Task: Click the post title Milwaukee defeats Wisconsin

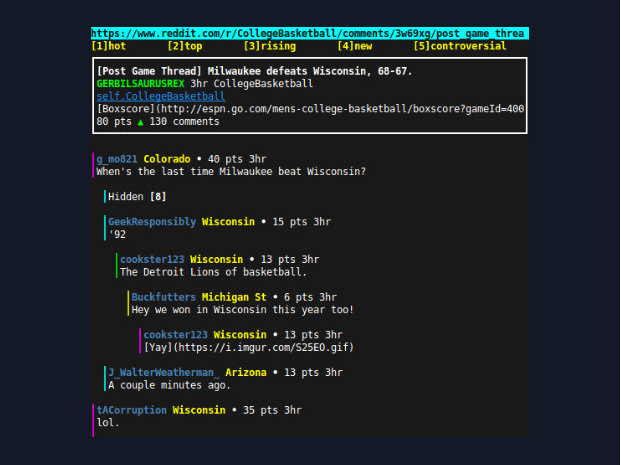Action: (x=255, y=71)
